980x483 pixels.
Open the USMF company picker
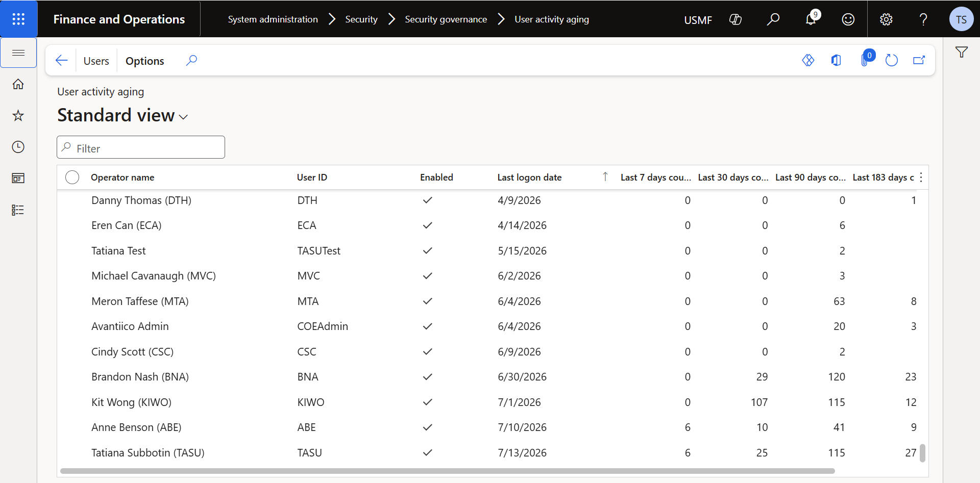(698, 20)
